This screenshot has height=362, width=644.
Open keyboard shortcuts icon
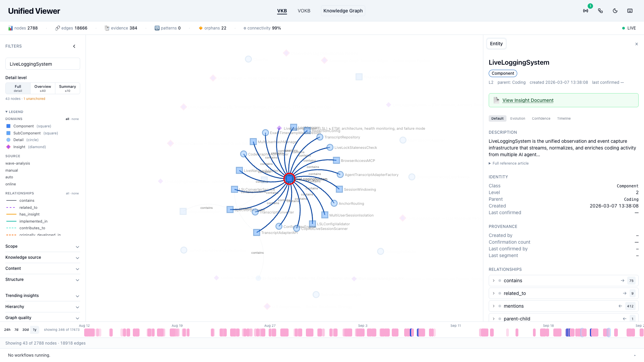[x=630, y=11]
